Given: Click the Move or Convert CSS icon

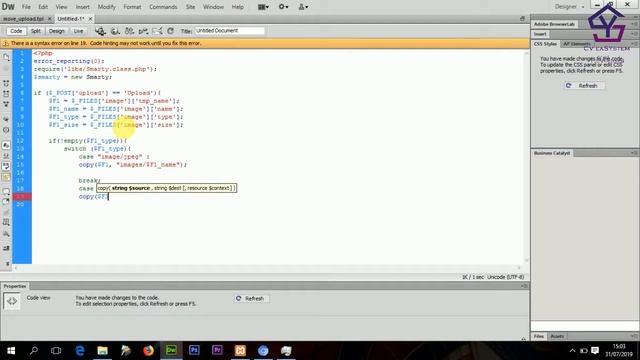Looking at the screenshot, I should coord(6,234).
